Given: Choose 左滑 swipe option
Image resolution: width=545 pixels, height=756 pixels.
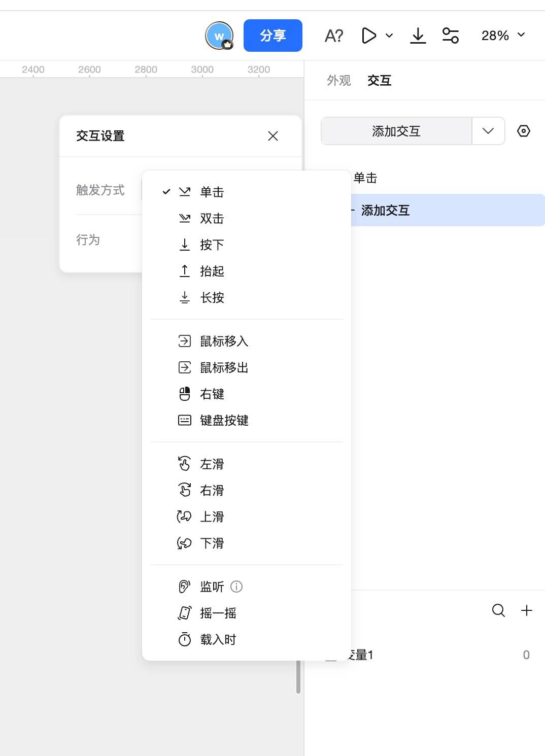Looking at the screenshot, I should tap(247, 464).
